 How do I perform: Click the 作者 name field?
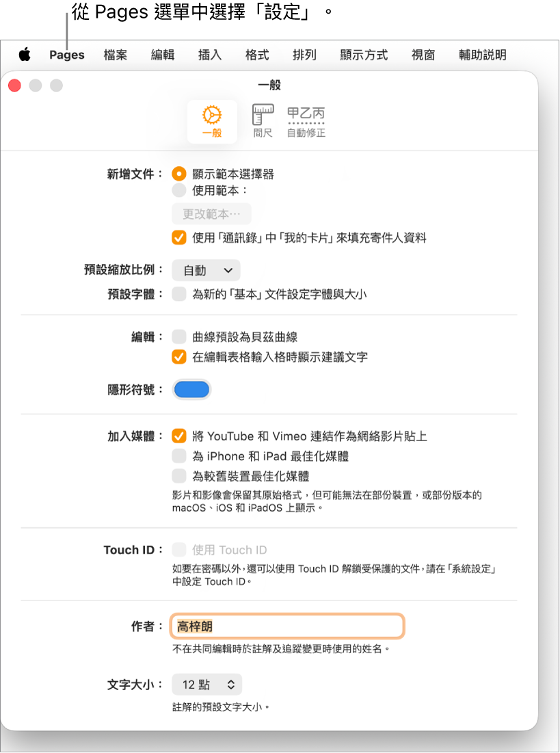pos(288,626)
